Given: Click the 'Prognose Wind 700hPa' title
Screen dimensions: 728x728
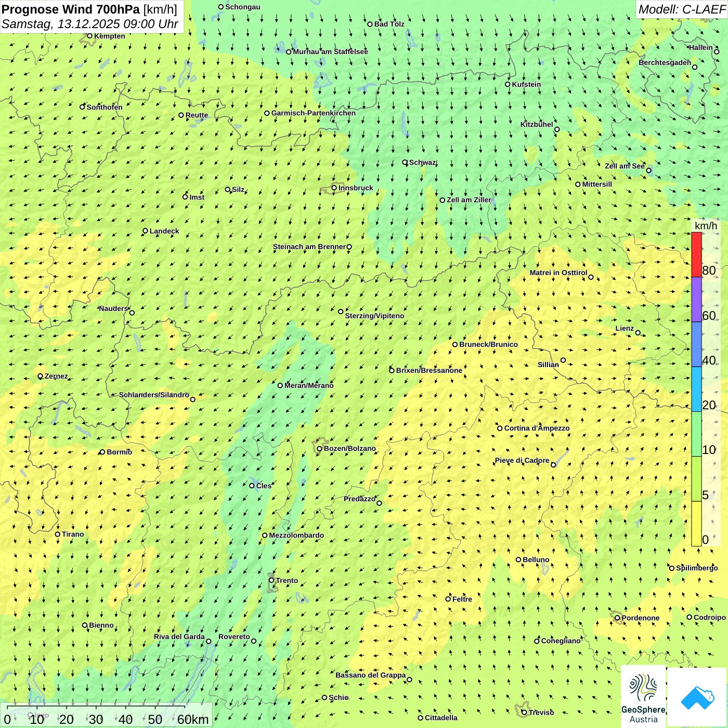Looking at the screenshot, I should 71,9.
